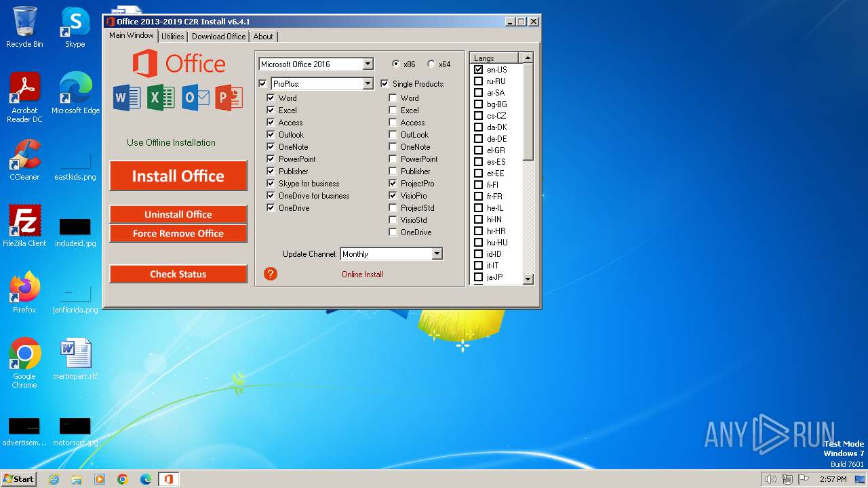Select the x86 architecture radio button

[396, 64]
